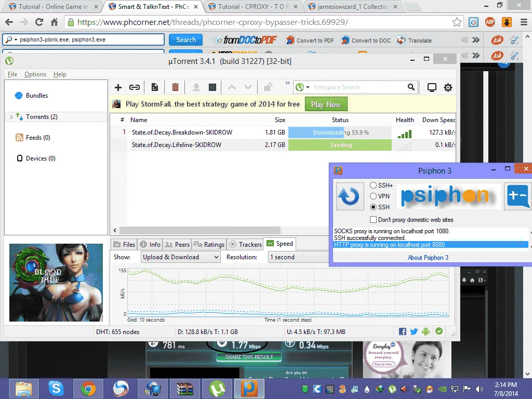Open the uTorrent File menu
The height and width of the screenshot is (399, 532).
point(12,74)
